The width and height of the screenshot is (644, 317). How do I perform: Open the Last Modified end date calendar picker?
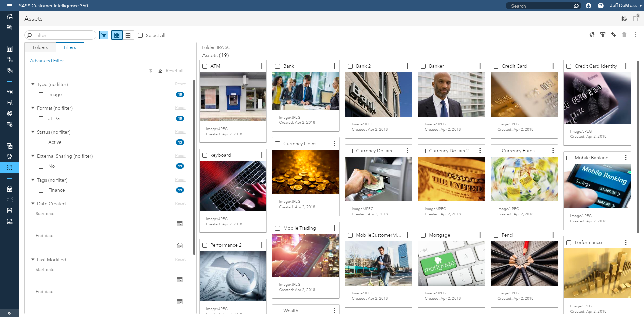180,302
